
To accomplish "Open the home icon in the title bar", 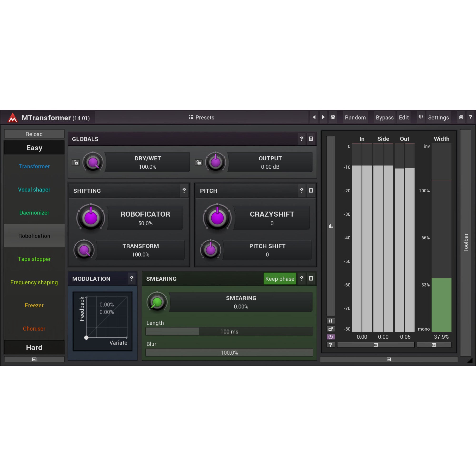I will click(461, 117).
